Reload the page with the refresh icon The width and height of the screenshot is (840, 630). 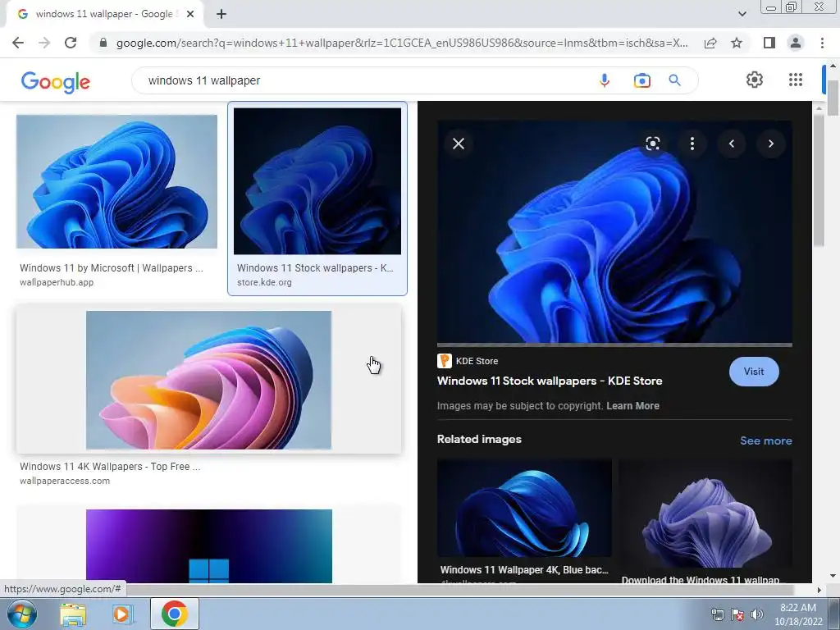point(71,43)
